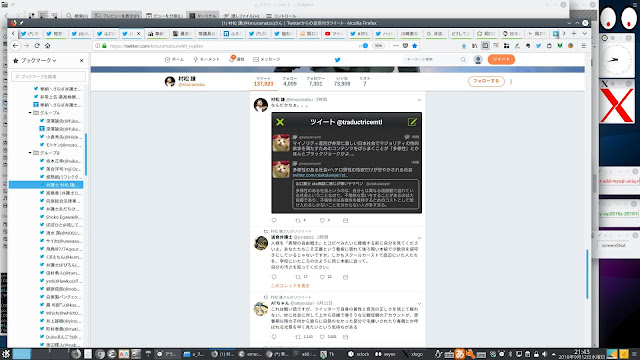Click the search magnifier in Twitter search box
Image resolution: width=640 pixels, height=360 pixels.
(x=463, y=60)
